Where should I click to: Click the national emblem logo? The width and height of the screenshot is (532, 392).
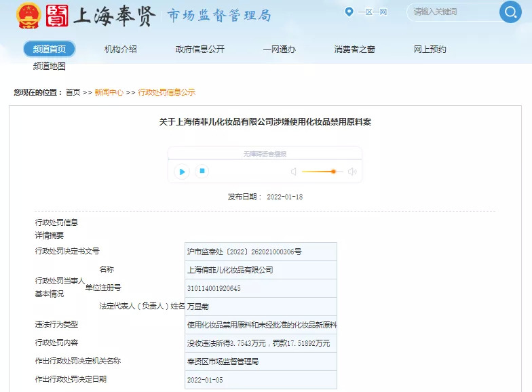[x=28, y=15]
